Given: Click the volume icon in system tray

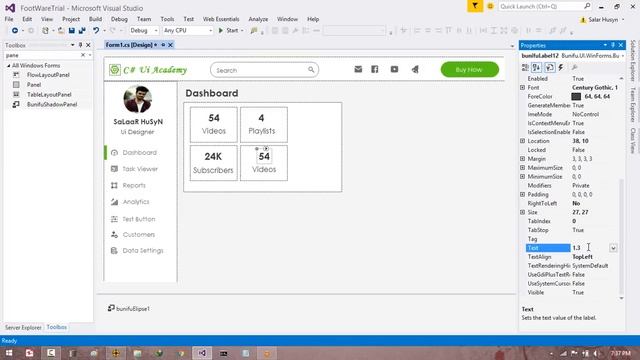Looking at the screenshot, I should click(596, 353).
